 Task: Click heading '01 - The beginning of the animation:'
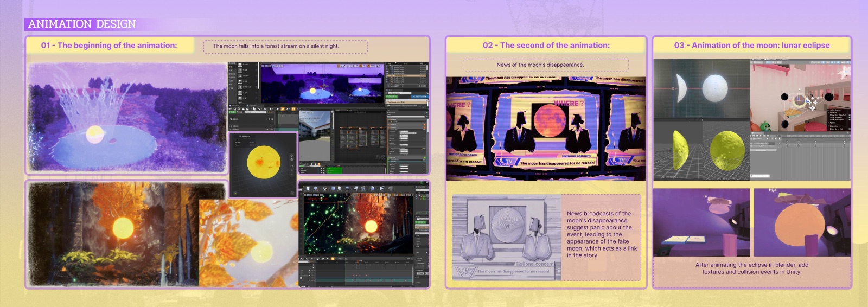point(109,46)
